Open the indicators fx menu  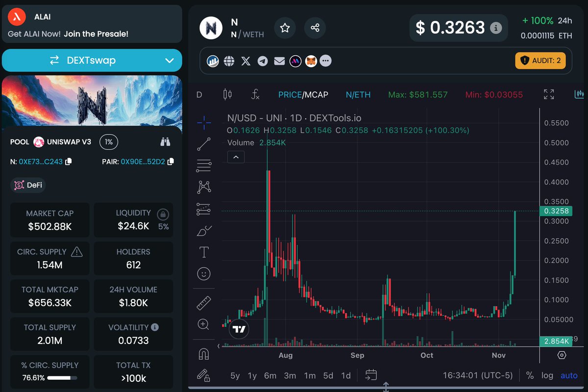[255, 94]
